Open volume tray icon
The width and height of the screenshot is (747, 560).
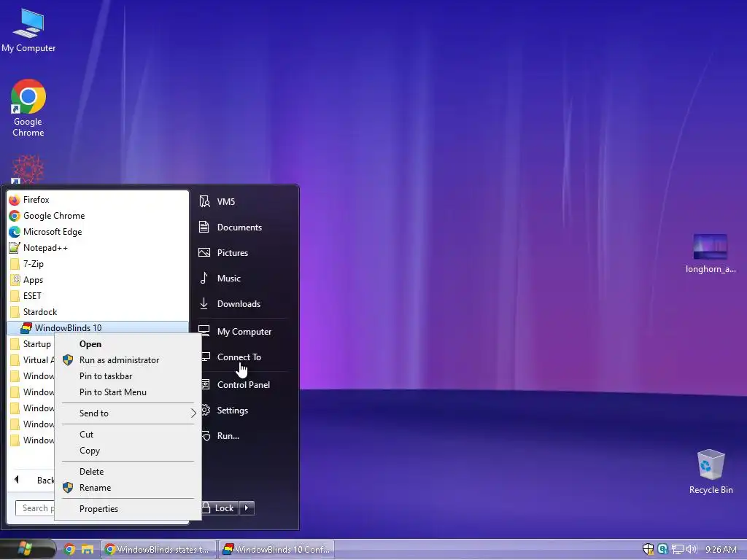[x=692, y=550]
